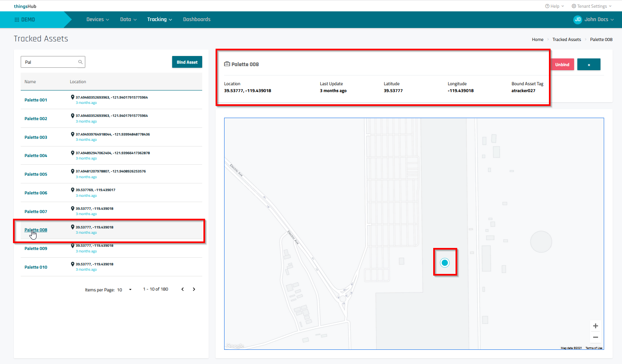Click location pin for Palette 001
This screenshot has width=622, height=364.
[73, 97]
